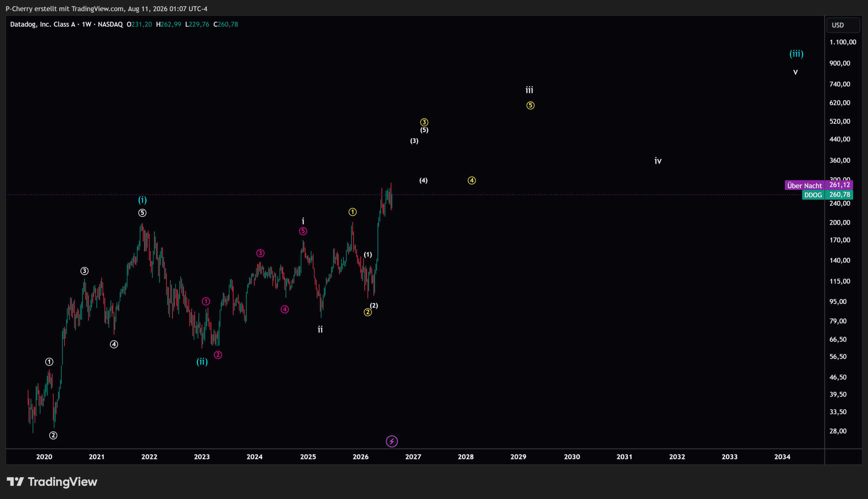Click the 140,00 price axis label
The width and height of the screenshot is (868, 499).
coord(840,260)
